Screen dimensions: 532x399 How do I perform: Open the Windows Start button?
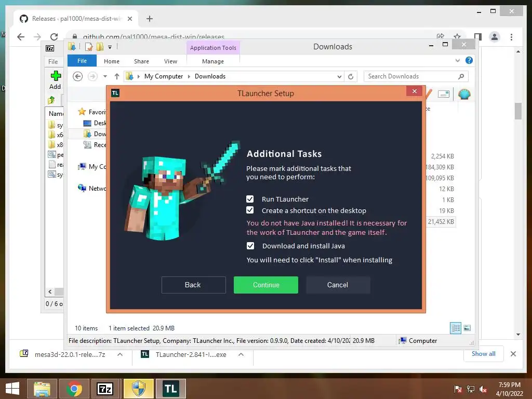(12, 389)
